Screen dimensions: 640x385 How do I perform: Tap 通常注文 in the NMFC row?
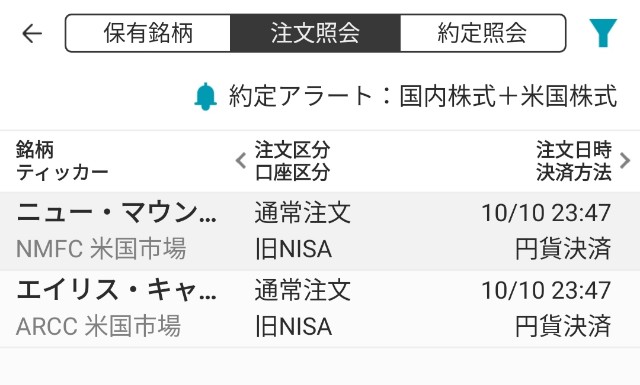(302, 213)
